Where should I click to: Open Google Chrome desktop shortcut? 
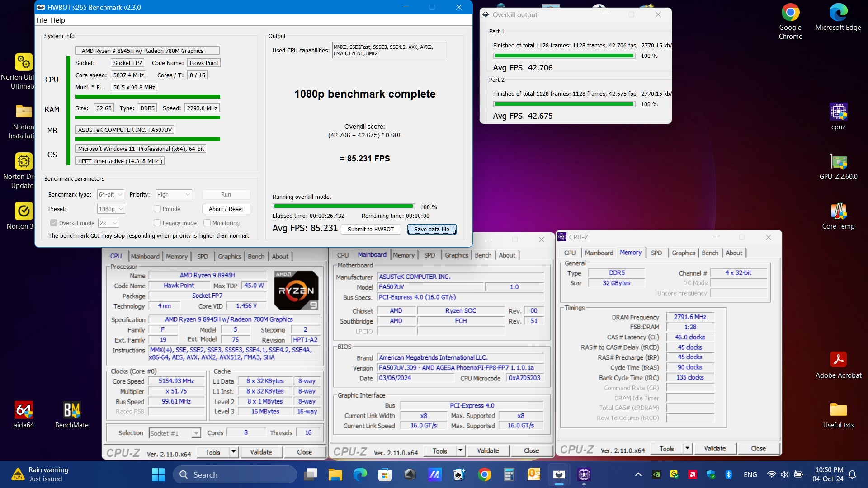(790, 22)
